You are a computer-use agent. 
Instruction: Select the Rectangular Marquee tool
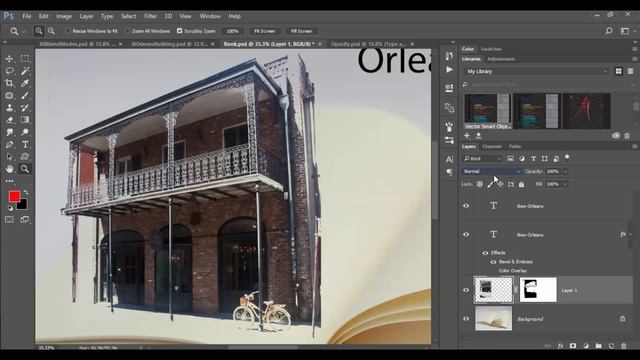[25, 59]
